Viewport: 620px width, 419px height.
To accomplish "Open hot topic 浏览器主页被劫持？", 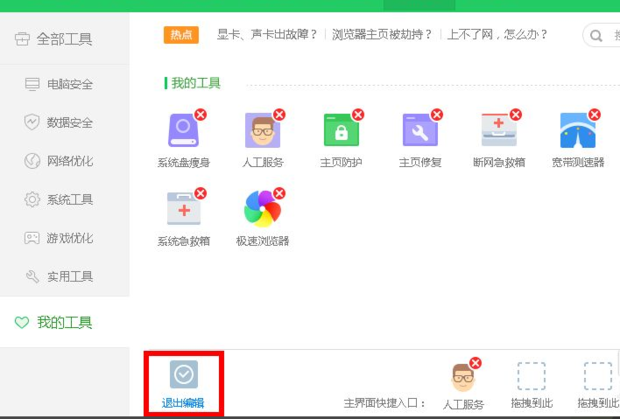I will (382, 35).
